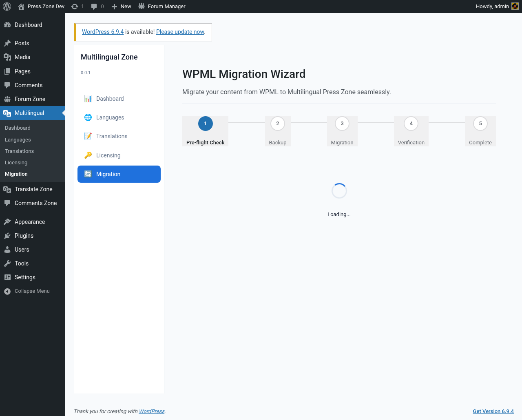Select wizard step 1 Pre-flight Check
Screen dimensions: 522x420
(205, 131)
